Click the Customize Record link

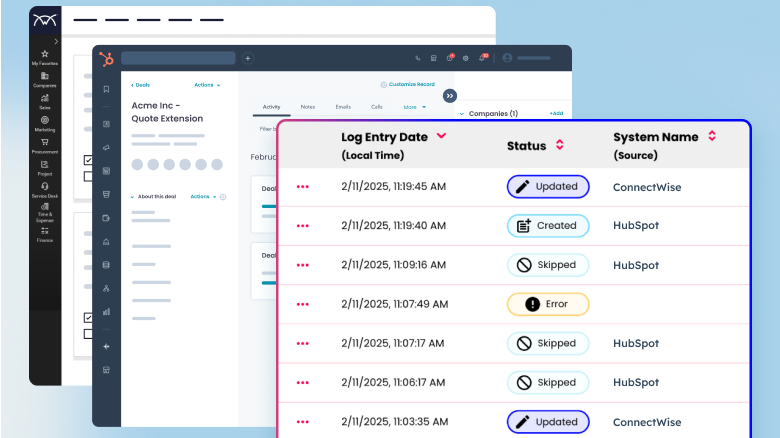410,85
